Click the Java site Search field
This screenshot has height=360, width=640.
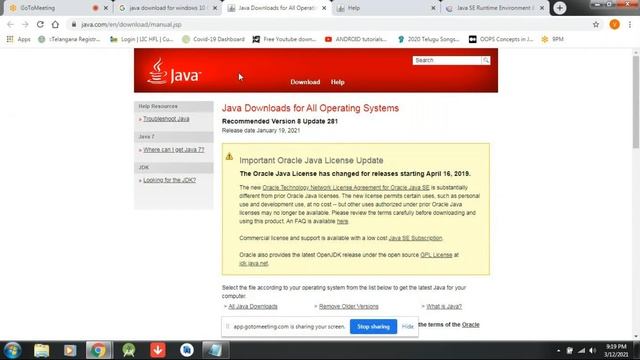(447, 60)
